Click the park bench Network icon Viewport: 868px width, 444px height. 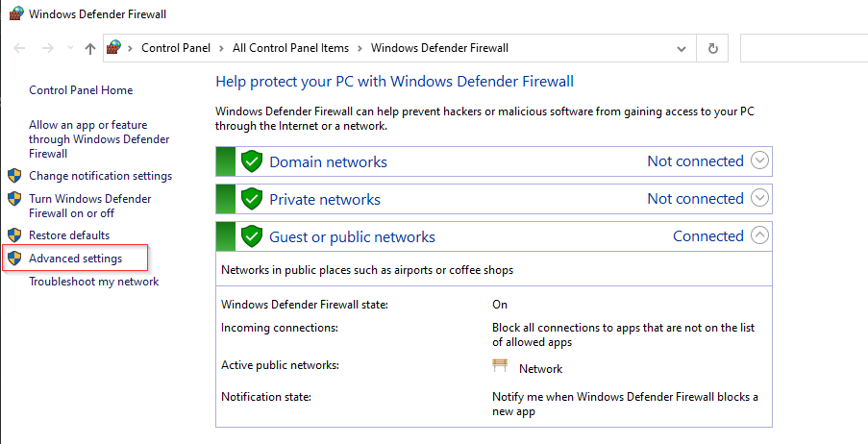[500, 365]
